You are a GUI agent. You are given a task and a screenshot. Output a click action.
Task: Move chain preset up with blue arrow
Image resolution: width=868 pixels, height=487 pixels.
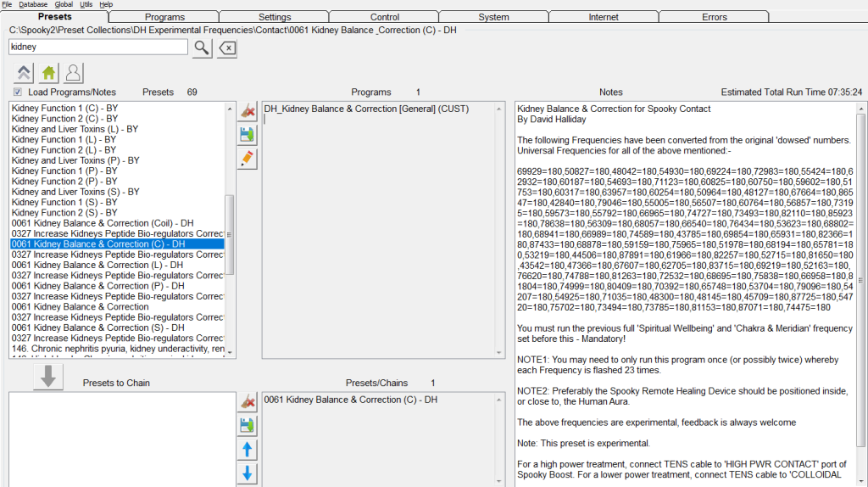[x=248, y=450]
